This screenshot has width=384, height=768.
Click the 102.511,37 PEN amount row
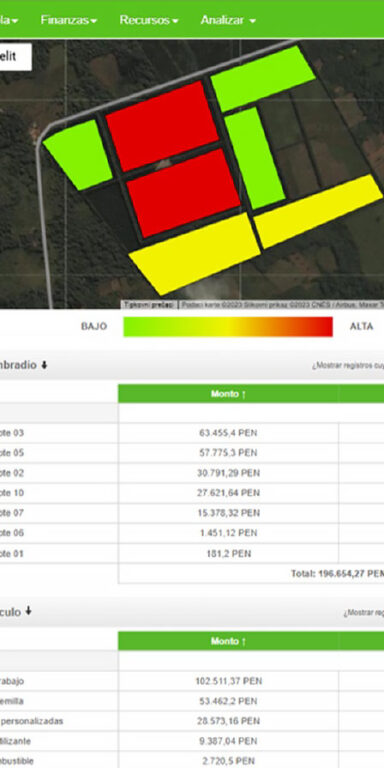228,681
